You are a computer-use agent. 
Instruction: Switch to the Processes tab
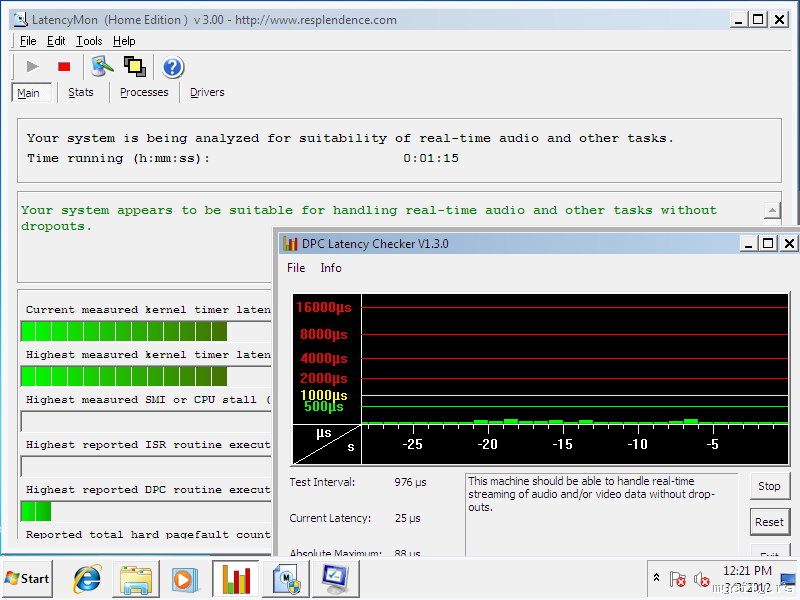(x=144, y=92)
